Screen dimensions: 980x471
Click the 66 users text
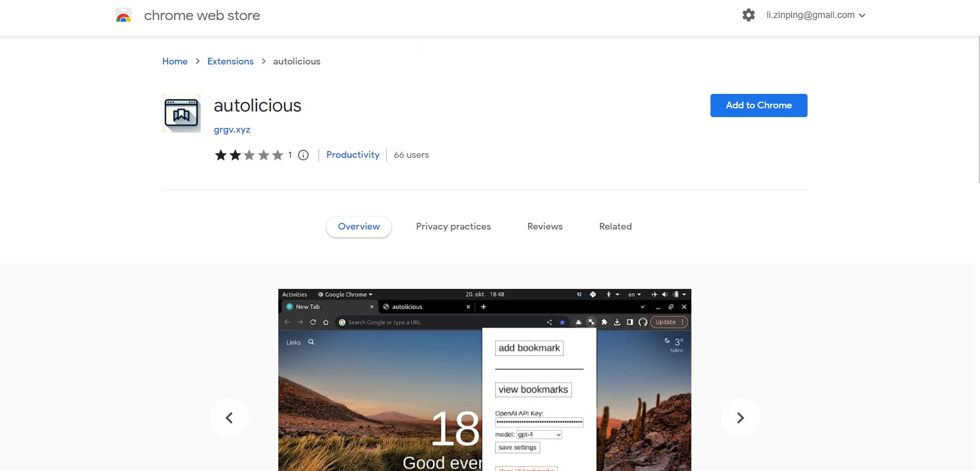tap(411, 155)
